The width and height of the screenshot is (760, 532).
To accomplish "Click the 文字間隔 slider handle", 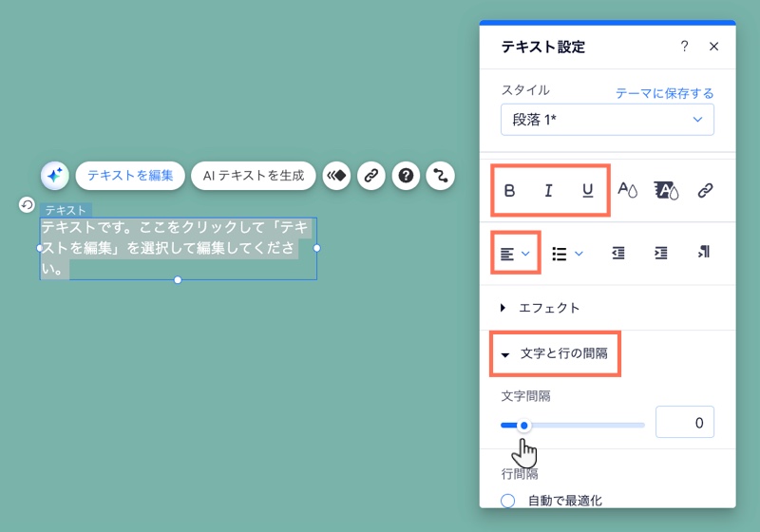I will pyautogui.click(x=524, y=426).
